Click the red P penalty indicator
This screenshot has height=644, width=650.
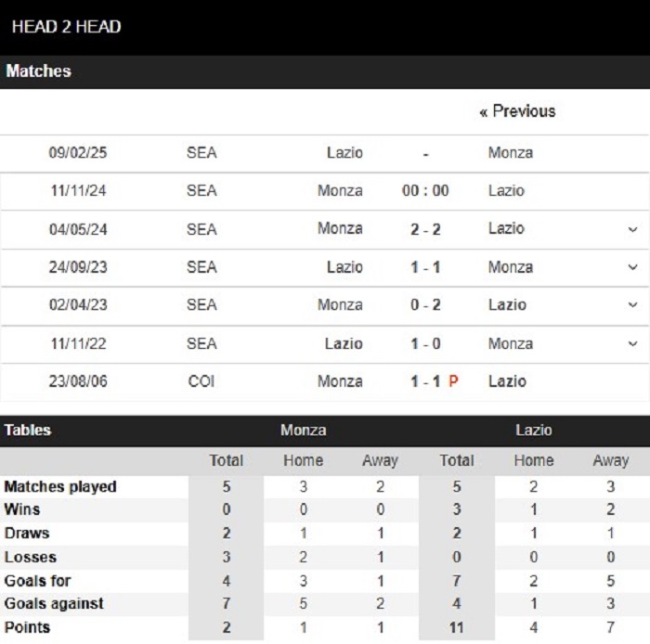pyautogui.click(x=453, y=381)
